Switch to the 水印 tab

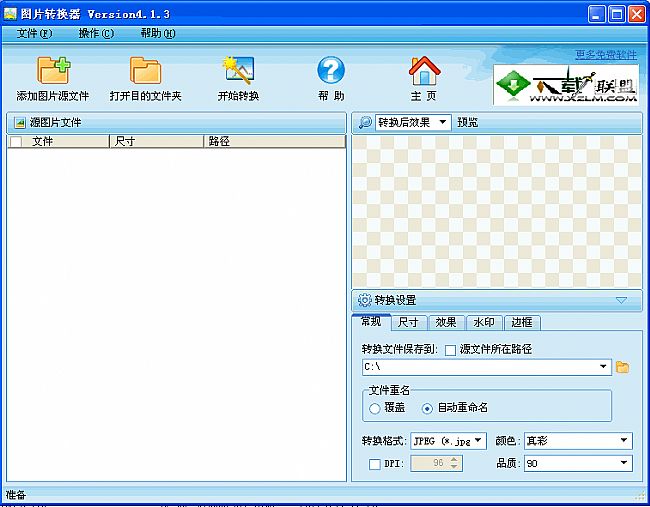(484, 322)
